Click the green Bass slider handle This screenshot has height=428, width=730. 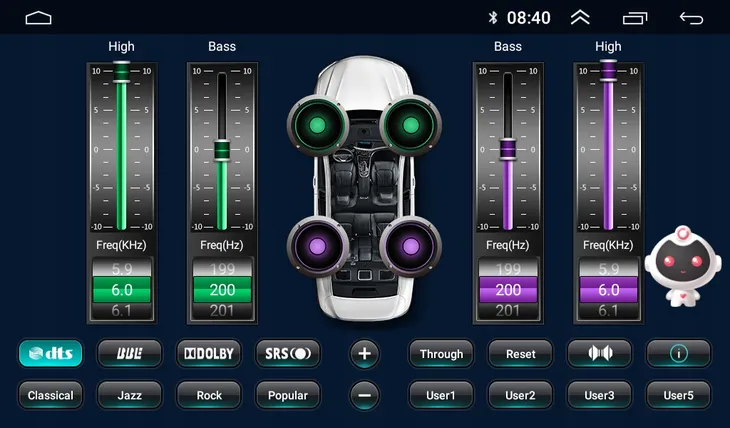click(222, 150)
